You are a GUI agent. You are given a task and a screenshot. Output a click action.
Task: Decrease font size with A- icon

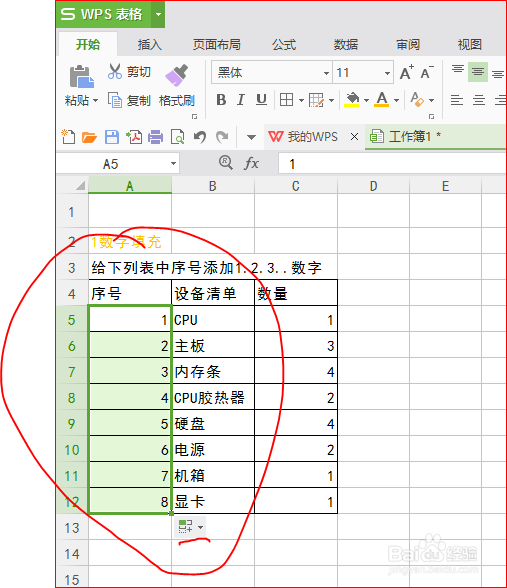[427, 72]
